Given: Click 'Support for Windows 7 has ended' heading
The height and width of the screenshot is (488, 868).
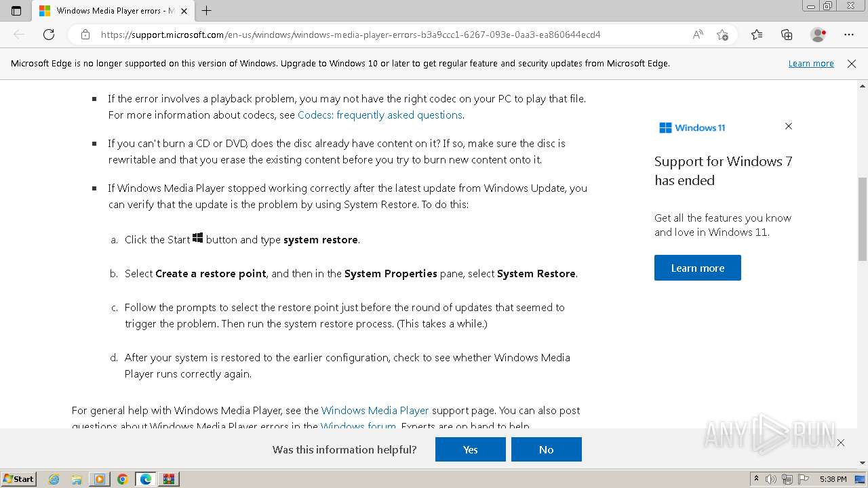Looking at the screenshot, I should click(723, 171).
